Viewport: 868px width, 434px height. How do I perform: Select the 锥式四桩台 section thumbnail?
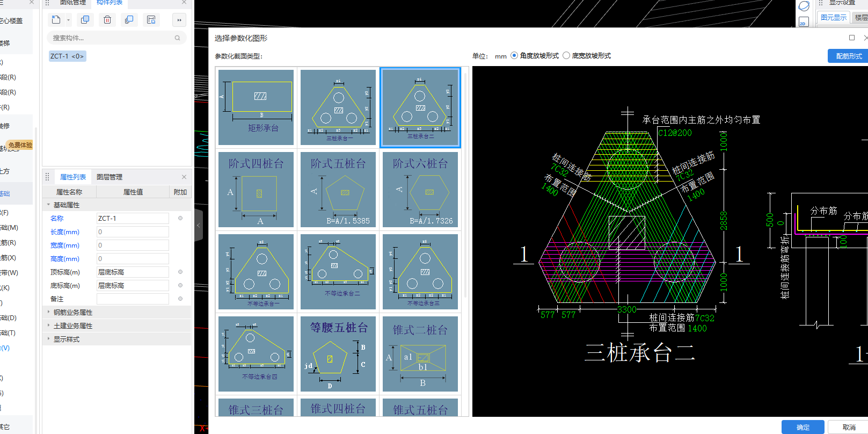338,407
